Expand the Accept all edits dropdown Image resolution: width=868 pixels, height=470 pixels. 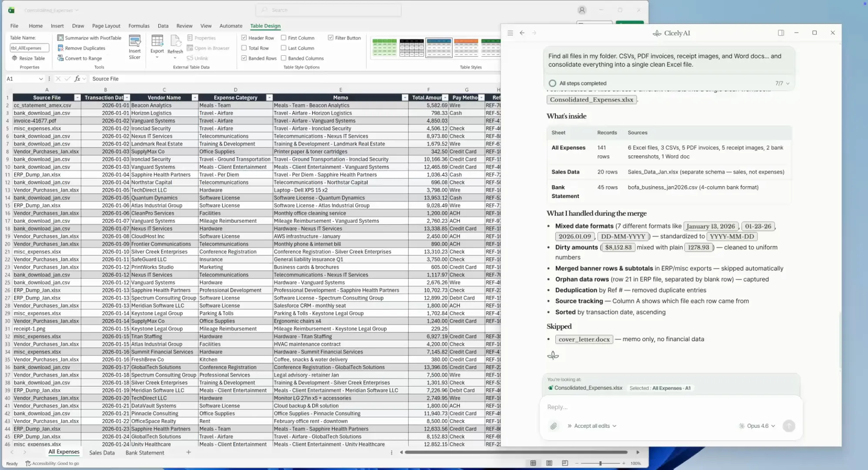pos(594,426)
